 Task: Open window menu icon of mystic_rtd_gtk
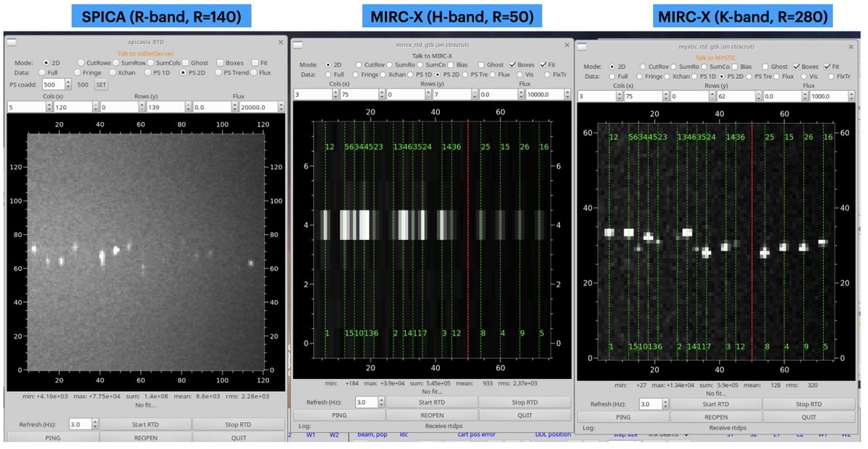point(582,47)
